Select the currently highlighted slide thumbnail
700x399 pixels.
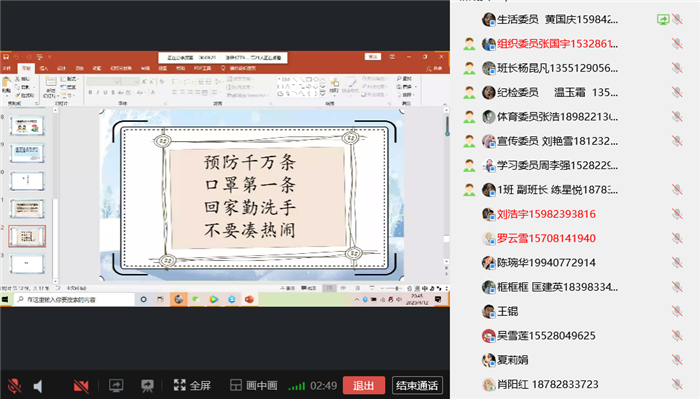27,236
